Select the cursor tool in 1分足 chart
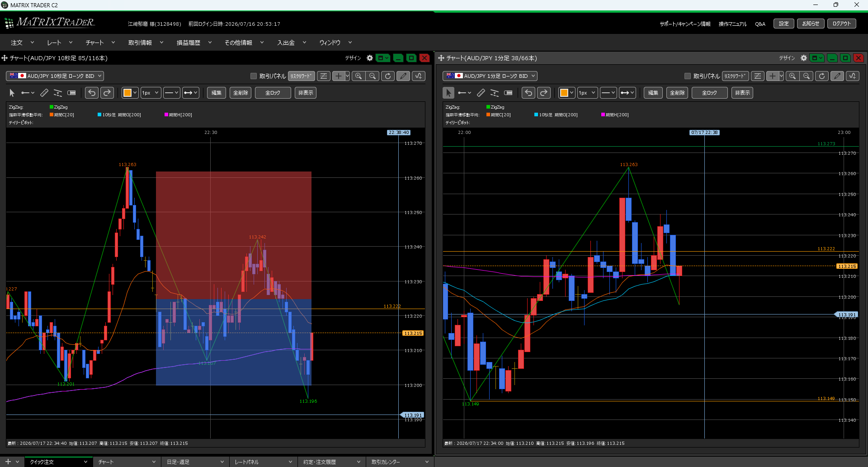The height and width of the screenshot is (467, 868). (448, 93)
